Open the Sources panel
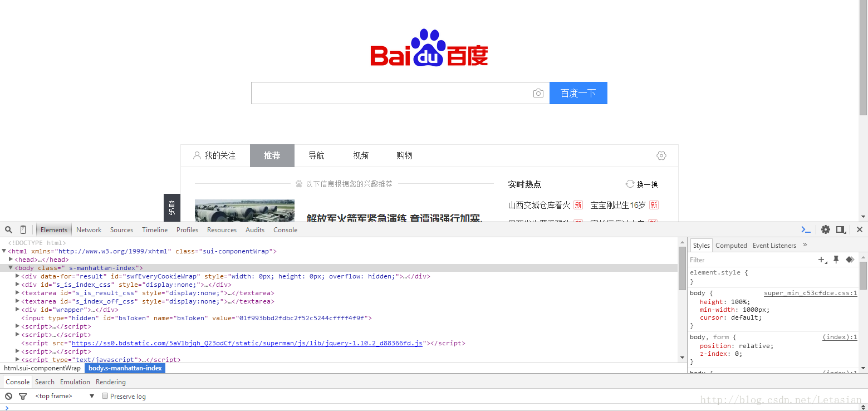Image resolution: width=868 pixels, height=411 pixels. pyautogui.click(x=121, y=229)
